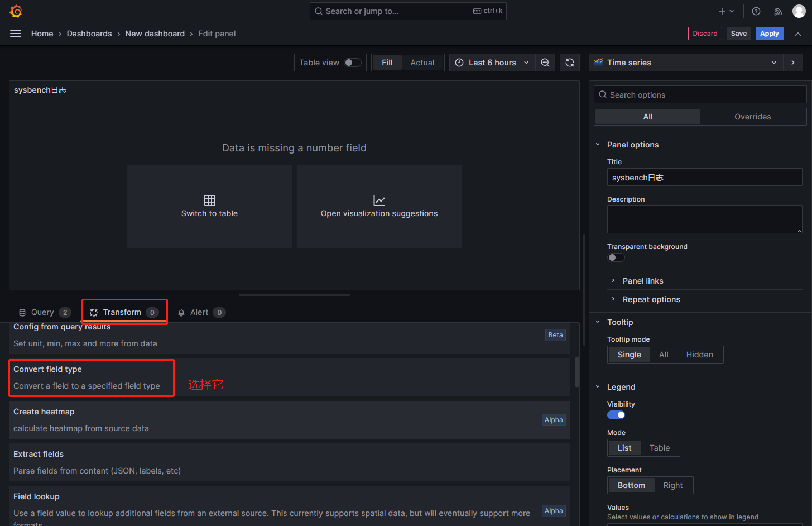Open the Time series visualization dropdown
The height and width of the screenshot is (526, 812).
click(x=686, y=63)
